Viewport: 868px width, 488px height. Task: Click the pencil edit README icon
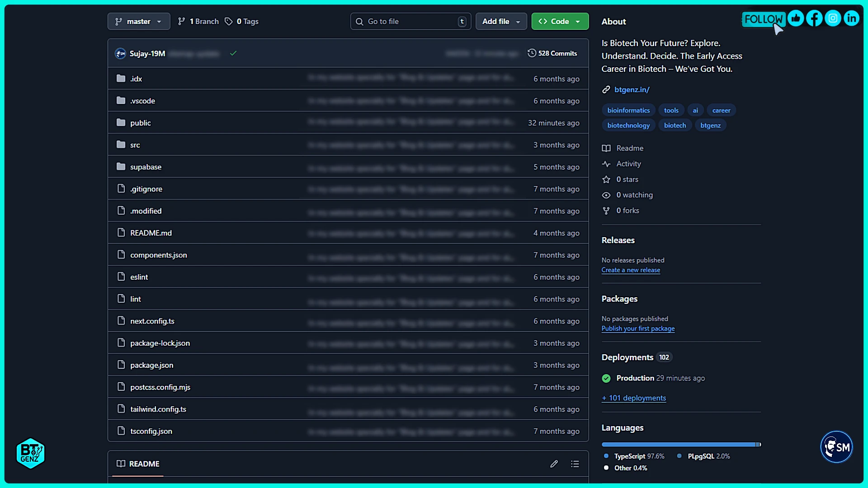tap(554, 464)
